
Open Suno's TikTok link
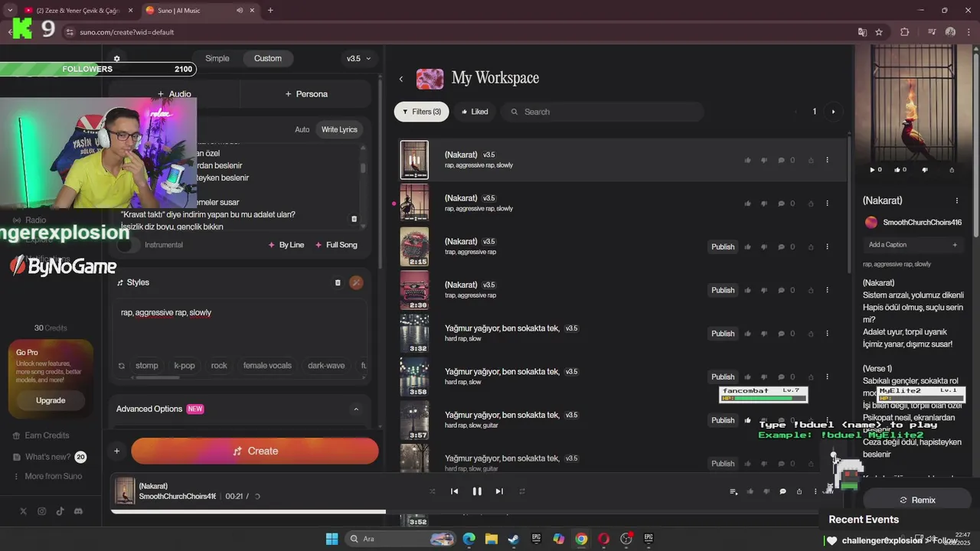click(60, 511)
